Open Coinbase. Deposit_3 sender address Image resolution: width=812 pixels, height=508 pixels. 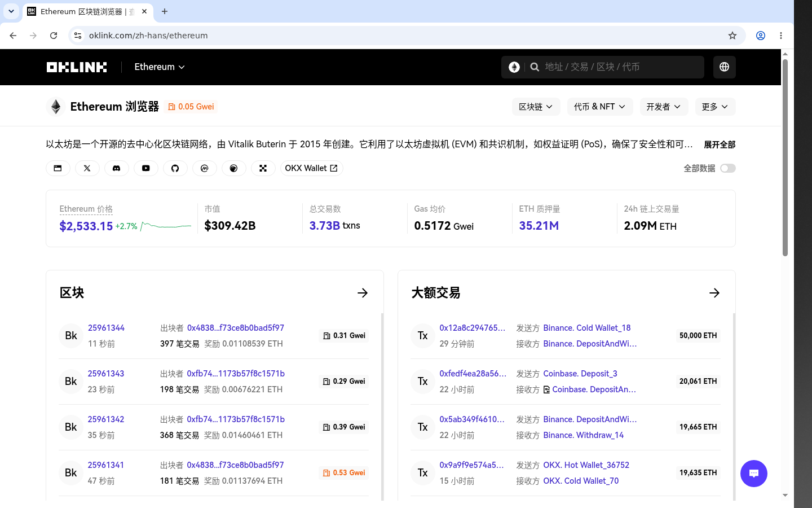[x=580, y=374]
